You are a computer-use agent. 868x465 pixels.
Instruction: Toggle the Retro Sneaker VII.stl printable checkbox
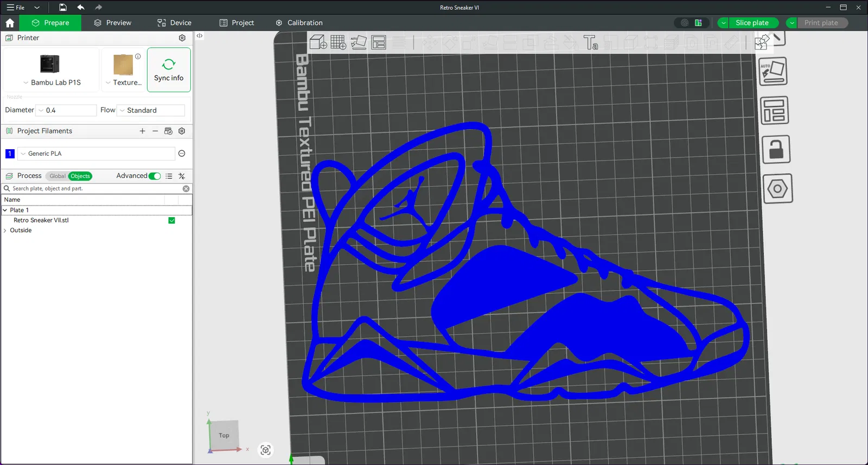(x=171, y=220)
